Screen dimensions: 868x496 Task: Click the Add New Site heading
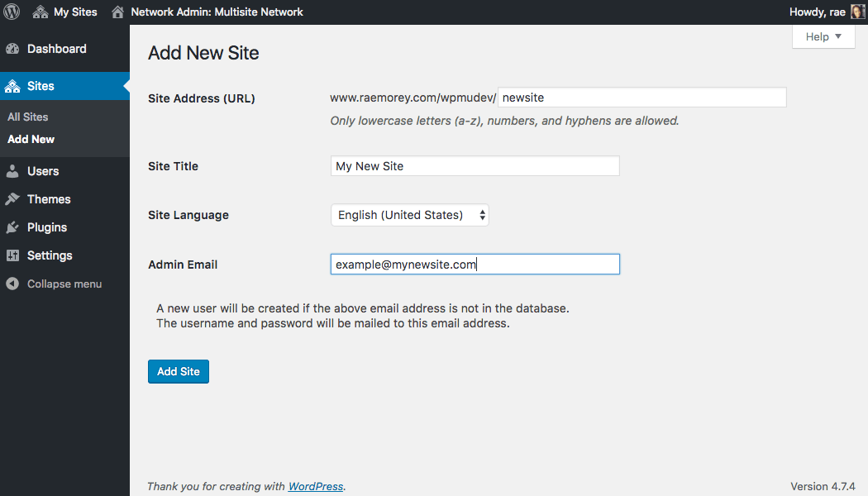tap(203, 53)
